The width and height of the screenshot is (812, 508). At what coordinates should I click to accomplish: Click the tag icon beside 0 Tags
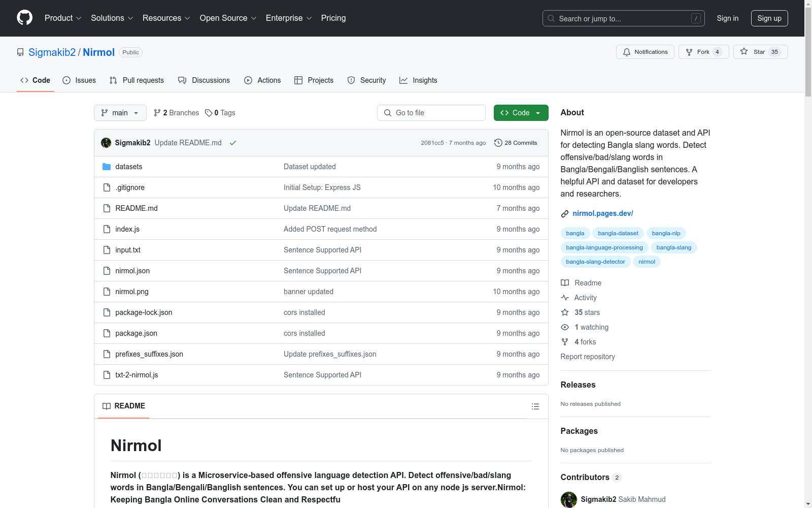[209, 113]
